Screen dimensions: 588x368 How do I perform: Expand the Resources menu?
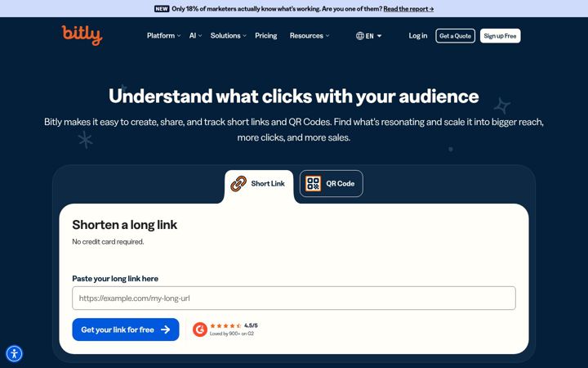pos(310,36)
